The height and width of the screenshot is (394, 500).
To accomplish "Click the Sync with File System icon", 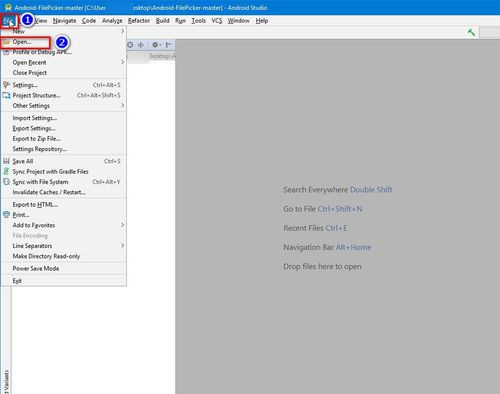I will (6, 182).
